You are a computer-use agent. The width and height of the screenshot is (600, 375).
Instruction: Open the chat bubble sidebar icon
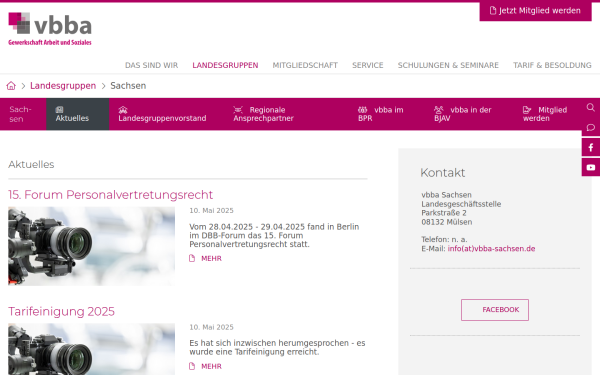tap(591, 127)
